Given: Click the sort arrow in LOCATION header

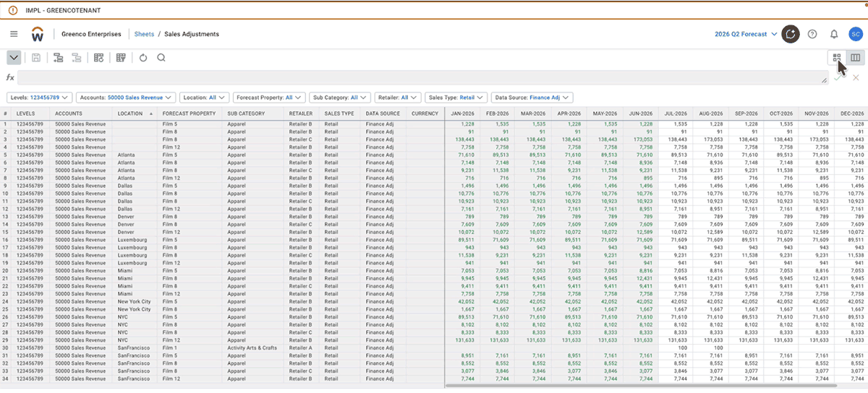Looking at the screenshot, I should [151, 113].
